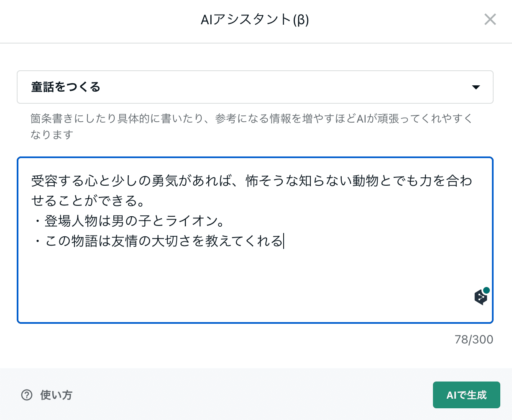Click on the line せることができる。
This screenshot has width=512, height=420.
click(88, 201)
